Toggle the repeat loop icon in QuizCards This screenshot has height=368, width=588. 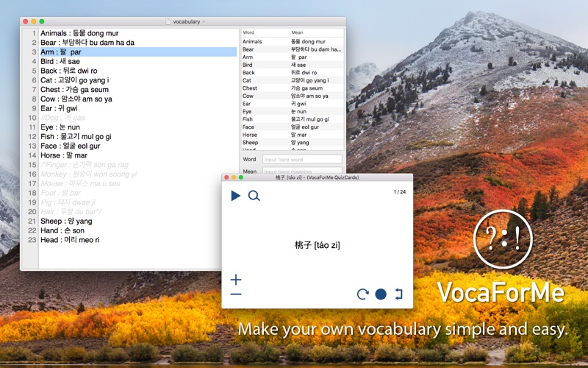coord(398,294)
